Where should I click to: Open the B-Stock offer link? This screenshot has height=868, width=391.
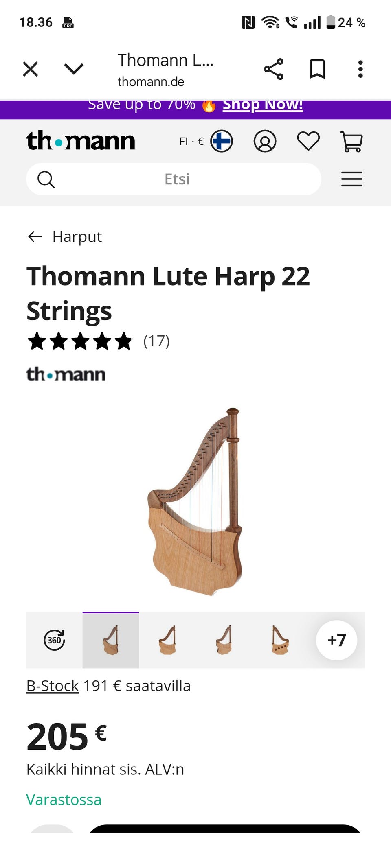click(53, 686)
